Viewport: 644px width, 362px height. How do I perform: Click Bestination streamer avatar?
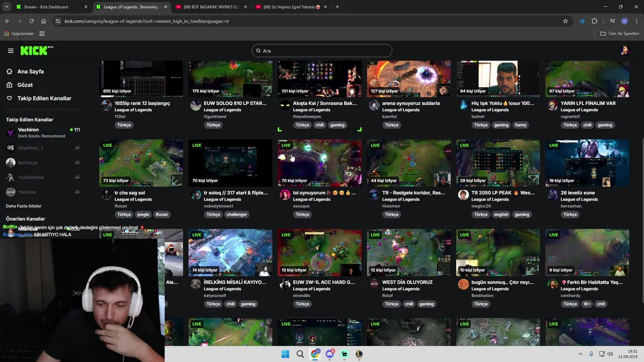point(463,285)
